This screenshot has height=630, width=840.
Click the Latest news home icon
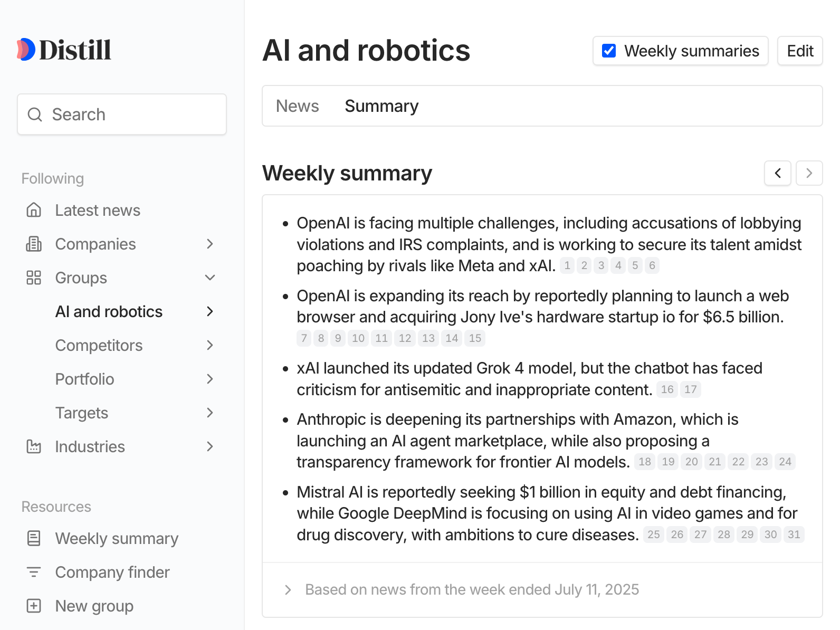(34, 210)
